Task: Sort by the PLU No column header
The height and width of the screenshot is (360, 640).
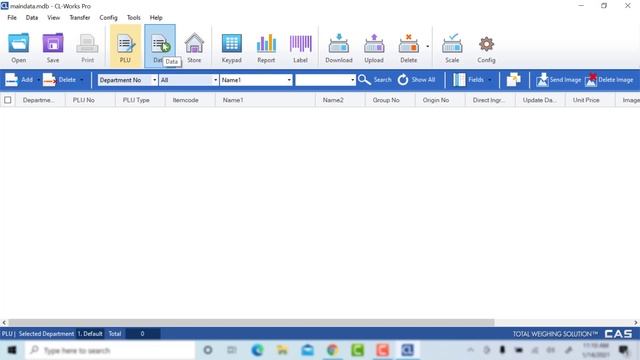Action: 90,100
